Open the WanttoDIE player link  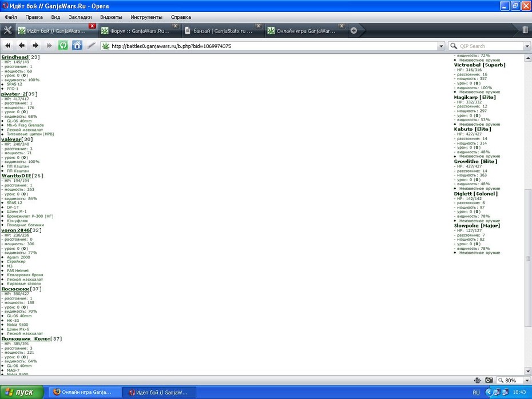pos(16,175)
